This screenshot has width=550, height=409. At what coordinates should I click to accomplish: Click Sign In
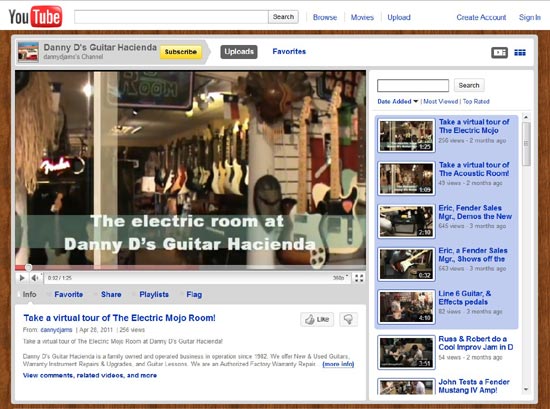(530, 17)
